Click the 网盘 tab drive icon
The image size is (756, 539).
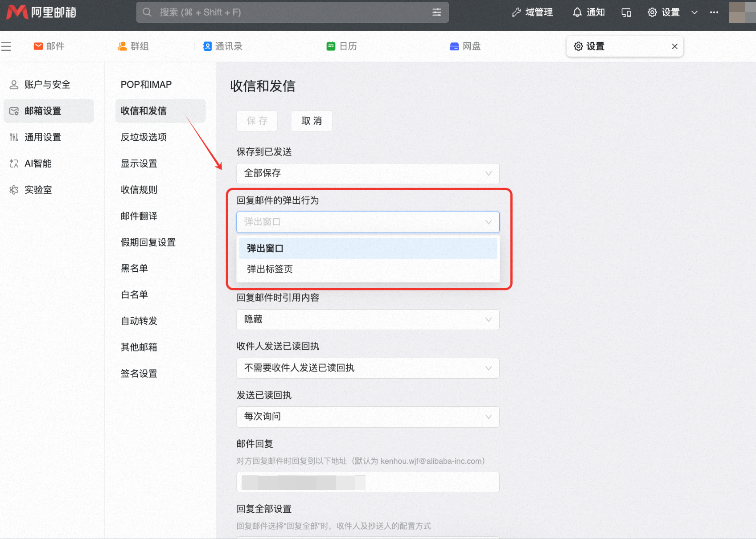click(454, 46)
